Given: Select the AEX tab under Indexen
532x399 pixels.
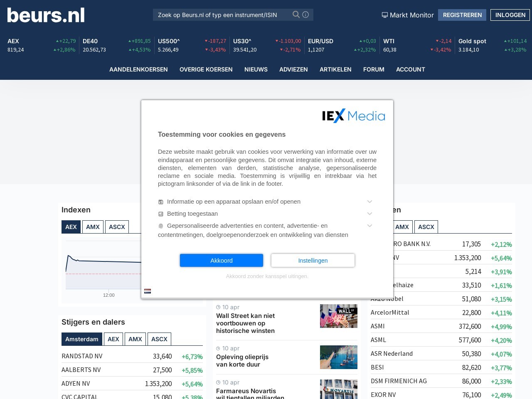Looking at the screenshot, I should pyautogui.click(x=71, y=227).
